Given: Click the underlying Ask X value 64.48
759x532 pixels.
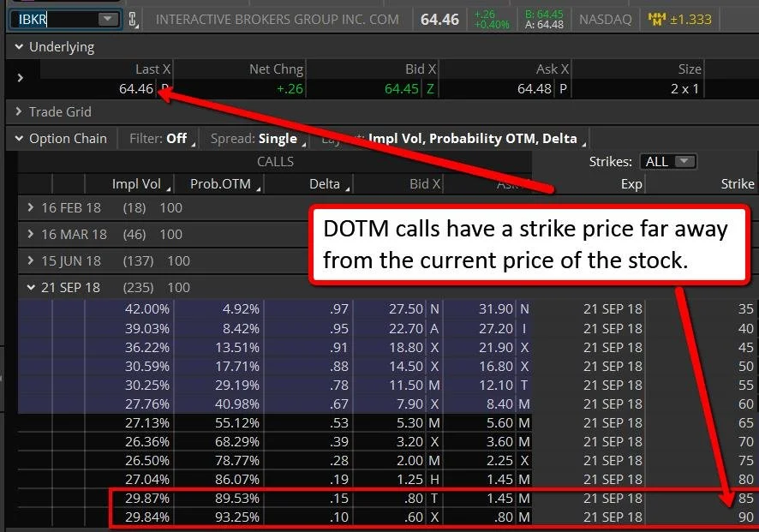Looking at the screenshot, I should click(535, 89).
